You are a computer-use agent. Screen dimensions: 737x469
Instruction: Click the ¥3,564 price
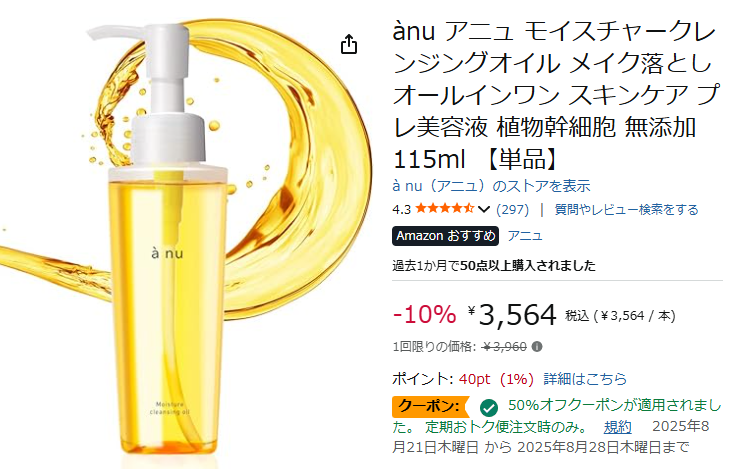coord(512,315)
